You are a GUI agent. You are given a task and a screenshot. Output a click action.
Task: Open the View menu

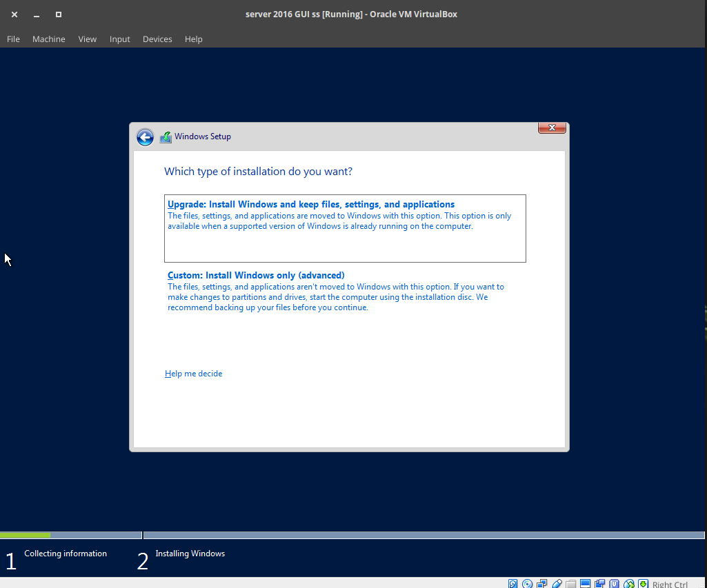pos(88,39)
